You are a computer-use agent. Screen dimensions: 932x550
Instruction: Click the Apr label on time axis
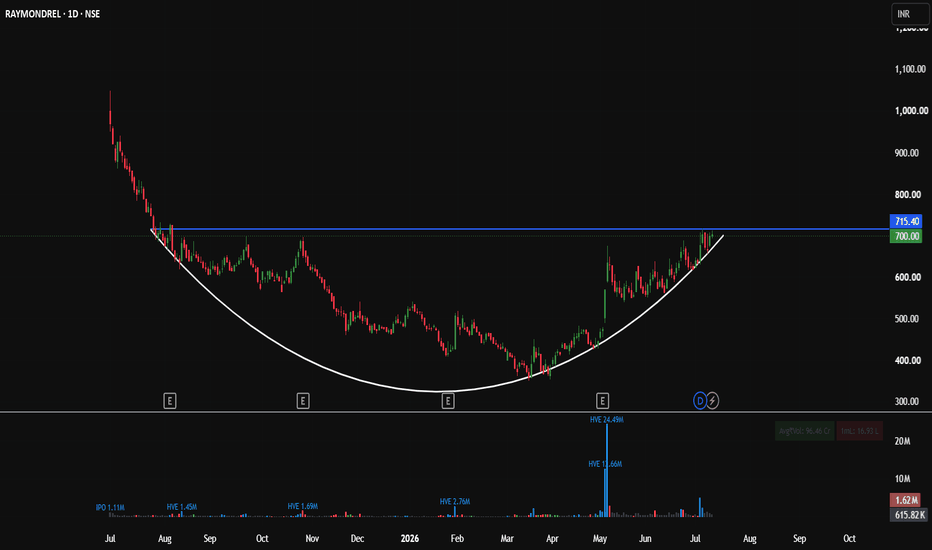click(552, 539)
